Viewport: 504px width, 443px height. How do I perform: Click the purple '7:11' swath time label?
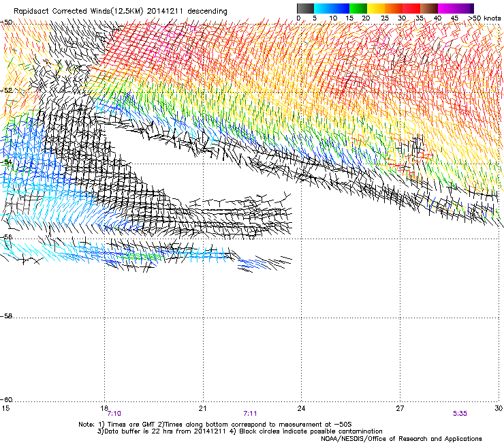pyautogui.click(x=250, y=414)
